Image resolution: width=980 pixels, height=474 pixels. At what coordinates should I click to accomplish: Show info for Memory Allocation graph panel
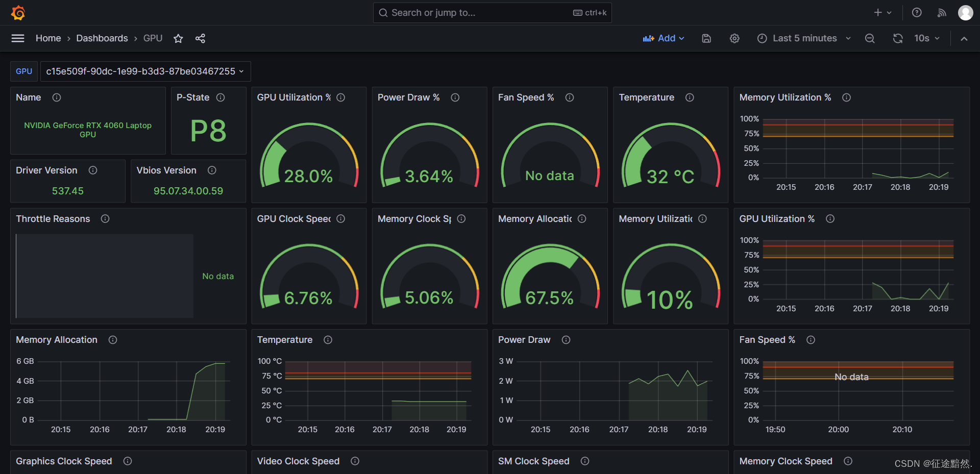113,340
